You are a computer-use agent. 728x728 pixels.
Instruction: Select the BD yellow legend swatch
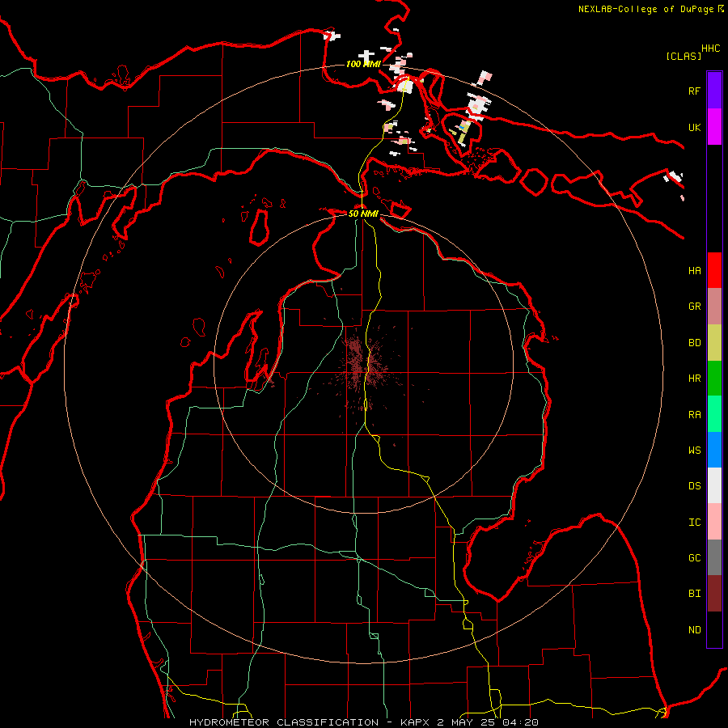point(714,343)
